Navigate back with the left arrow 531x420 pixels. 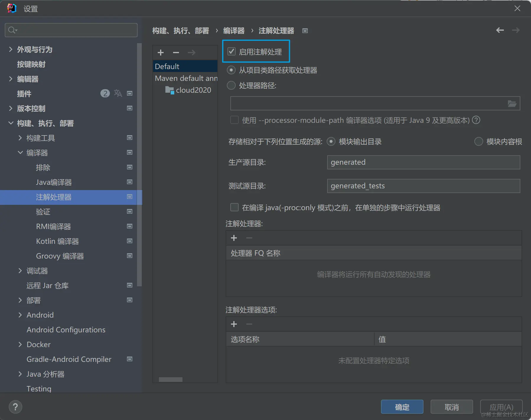pos(500,30)
